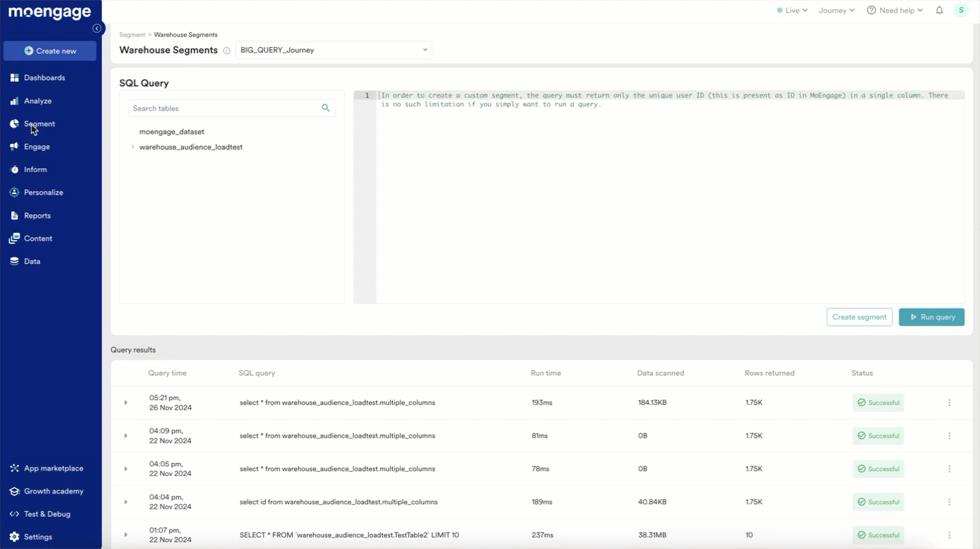Viewport: 980px width, 549px height.
Task: Open the user avatar S icon
Action: coord(961,10)
